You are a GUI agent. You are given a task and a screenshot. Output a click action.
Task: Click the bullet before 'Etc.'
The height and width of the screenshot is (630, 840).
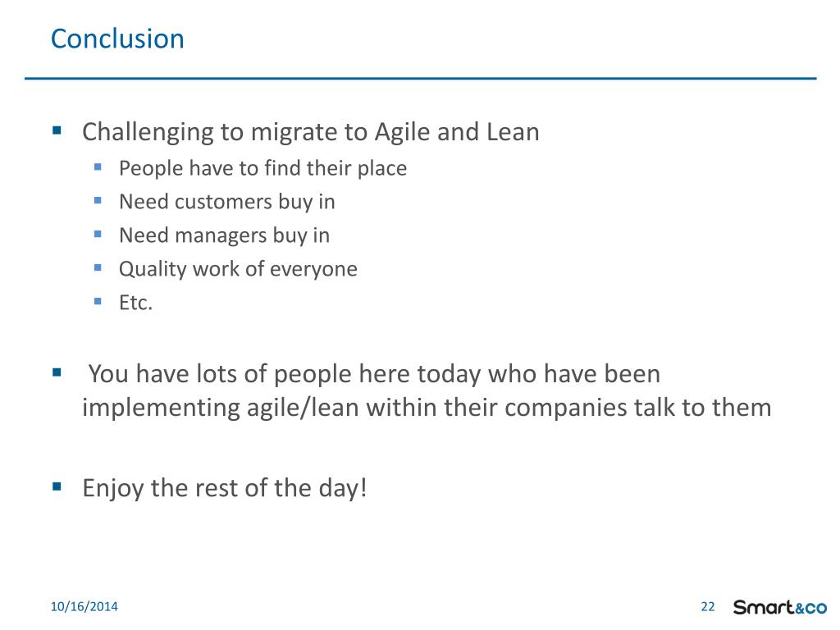(98, 301)
